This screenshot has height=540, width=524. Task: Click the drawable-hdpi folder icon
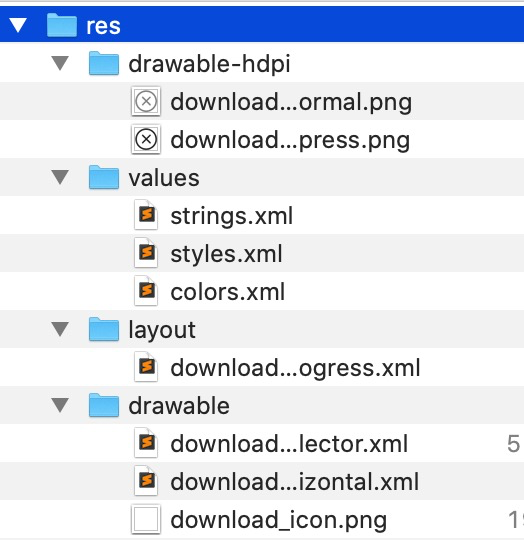(x=104, y=63)
